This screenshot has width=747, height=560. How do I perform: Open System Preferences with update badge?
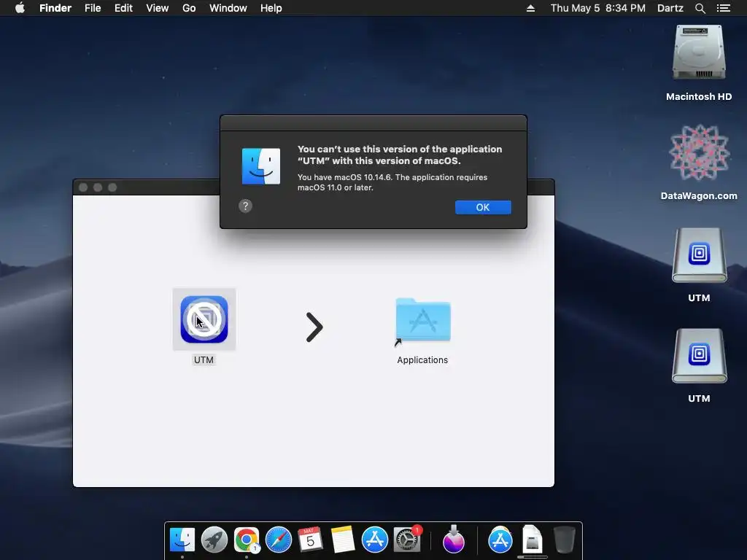click(407, 540)
